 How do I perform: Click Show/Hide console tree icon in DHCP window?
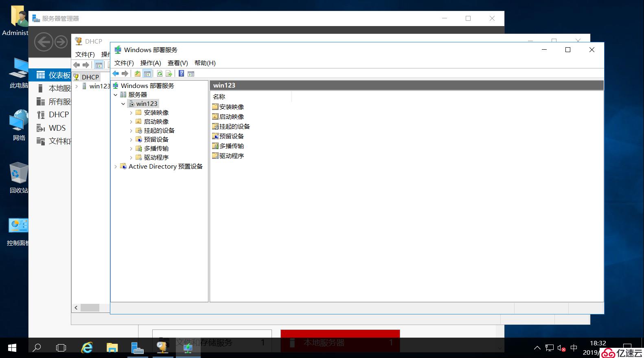(99, 65)
